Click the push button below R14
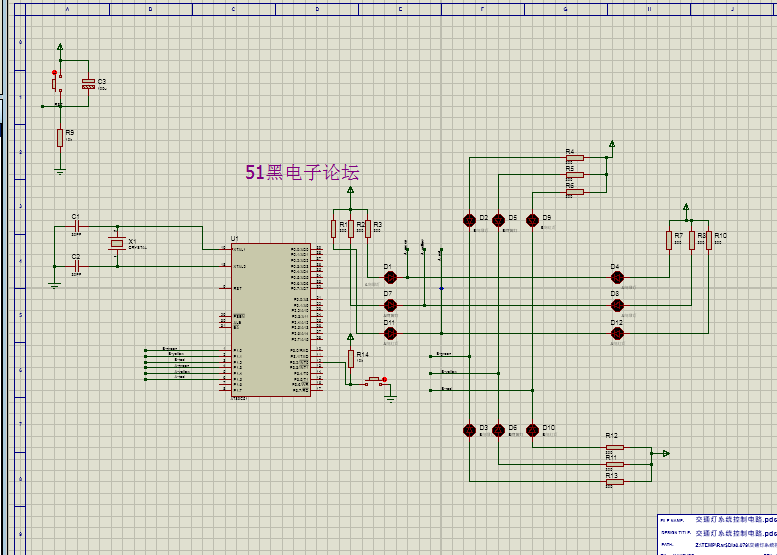The image size is (777, 555). pyautogui.click(x=376, y=382)
